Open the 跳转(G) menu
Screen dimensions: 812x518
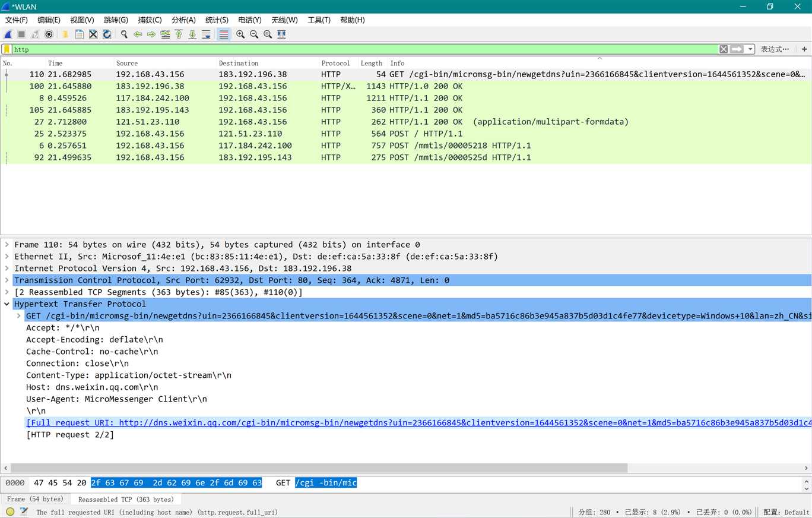pos(116,20)
